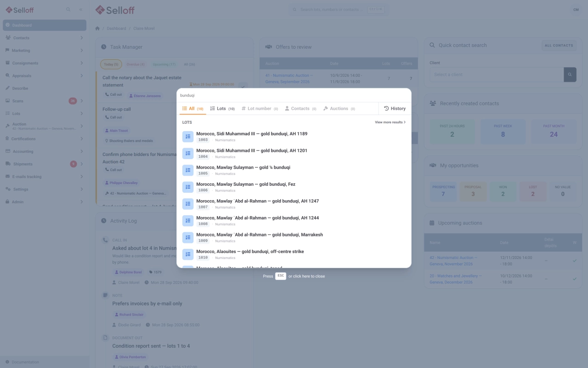Click the list icon beside lot 1006
The image size is (588, 368).
pos(188,187)
